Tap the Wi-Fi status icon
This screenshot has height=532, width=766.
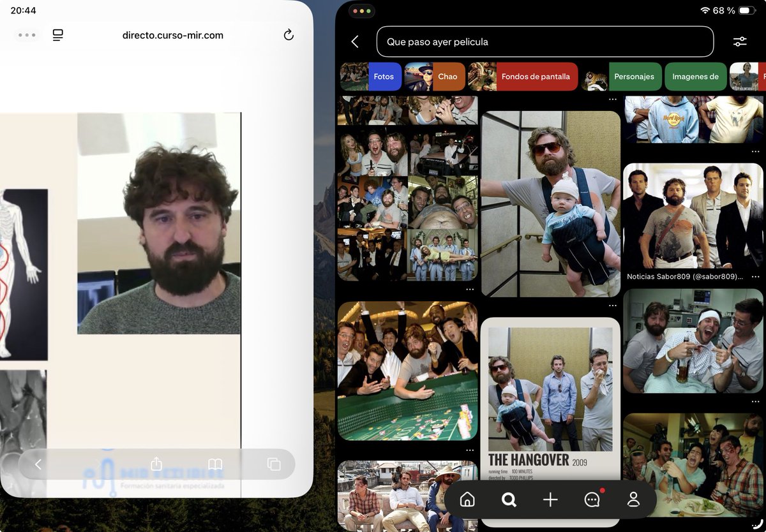[x=705, y=10]
